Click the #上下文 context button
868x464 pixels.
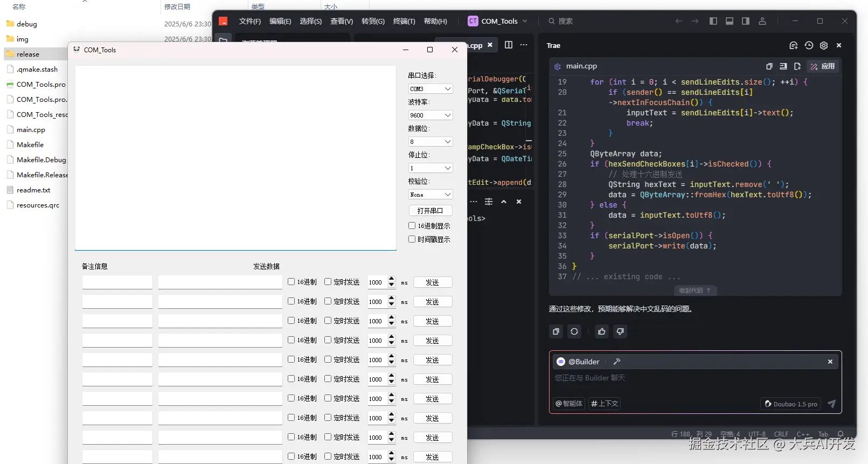coord(605,404)
